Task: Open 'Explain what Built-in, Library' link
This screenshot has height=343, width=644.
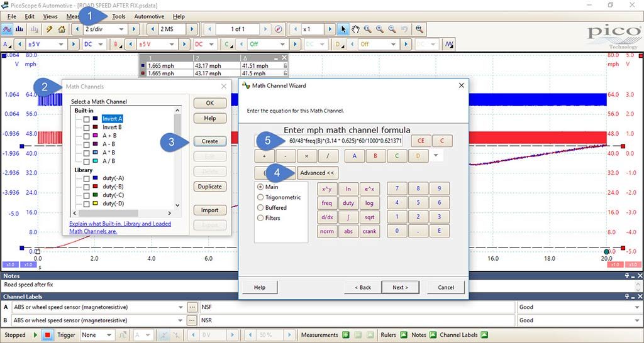Action: click(120, 227)
